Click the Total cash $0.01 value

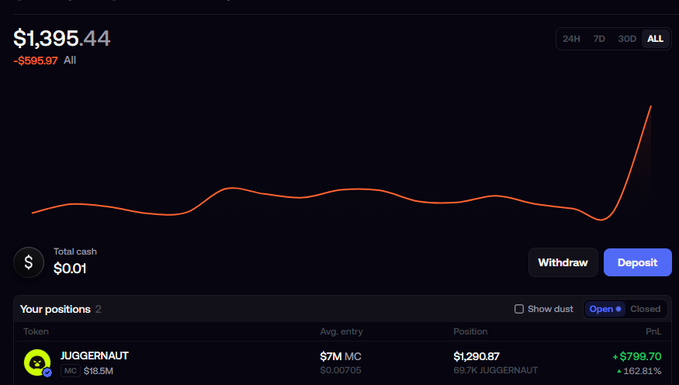[x=70, y=269]
